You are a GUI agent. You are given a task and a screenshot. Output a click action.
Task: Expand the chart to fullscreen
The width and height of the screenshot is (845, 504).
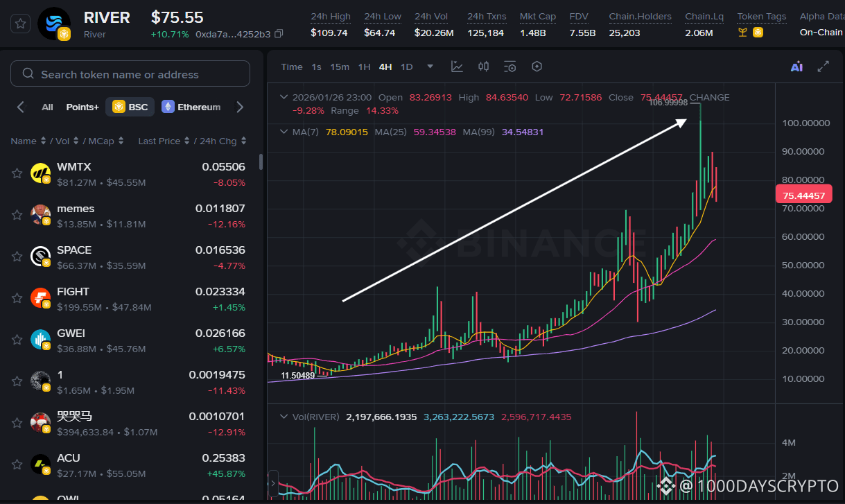[x=824, y=67]
